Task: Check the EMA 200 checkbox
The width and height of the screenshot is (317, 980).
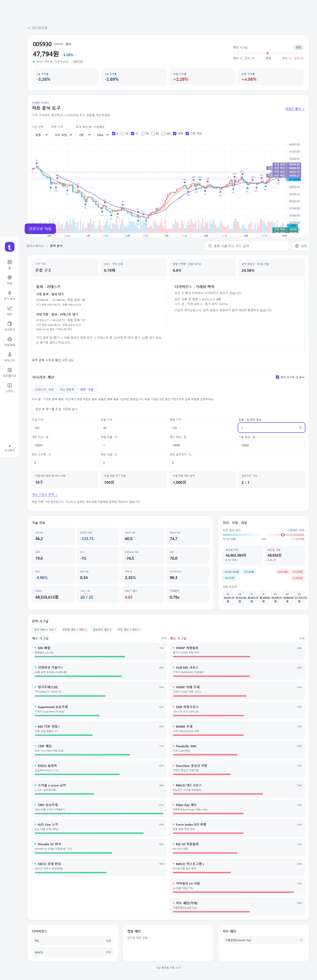Action: pyautogui.click(x=163, y=133)
